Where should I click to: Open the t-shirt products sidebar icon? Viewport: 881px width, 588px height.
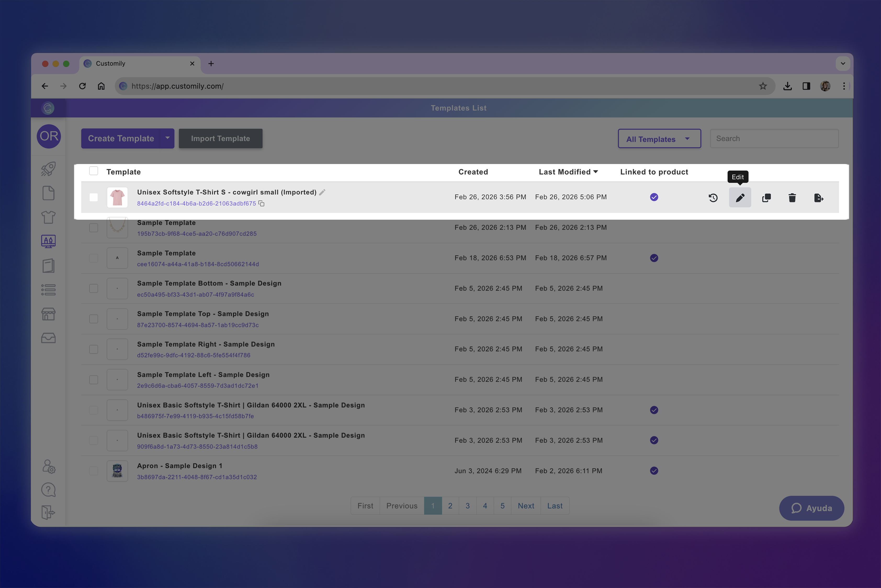tap(48, 217)
